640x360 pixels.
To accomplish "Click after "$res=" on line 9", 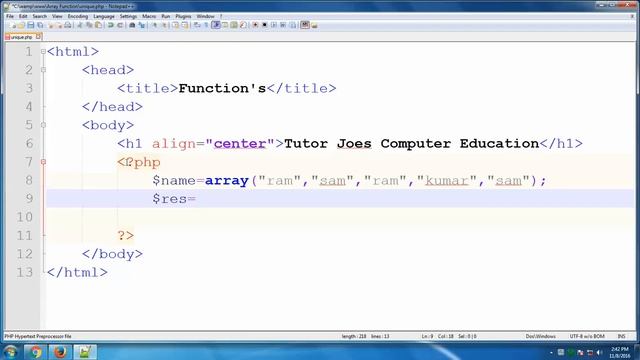I will (x=197, y=199).
